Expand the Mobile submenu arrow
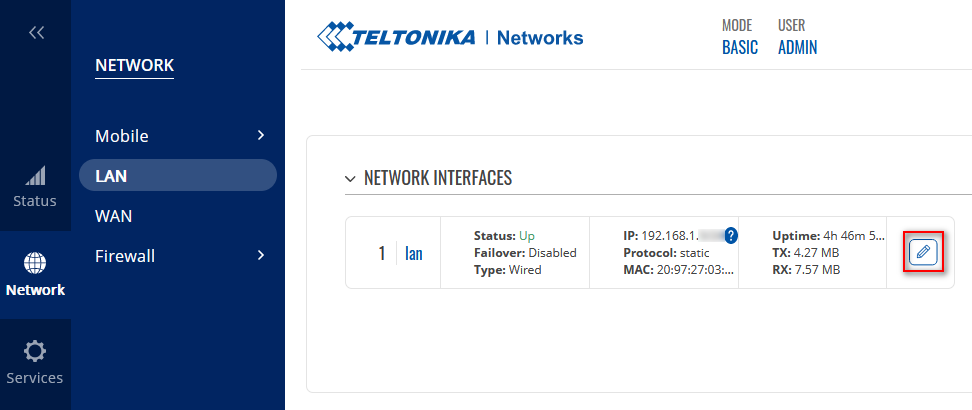Screen dimensions: 972x410 pyautogui.click(x=260, y=135)
